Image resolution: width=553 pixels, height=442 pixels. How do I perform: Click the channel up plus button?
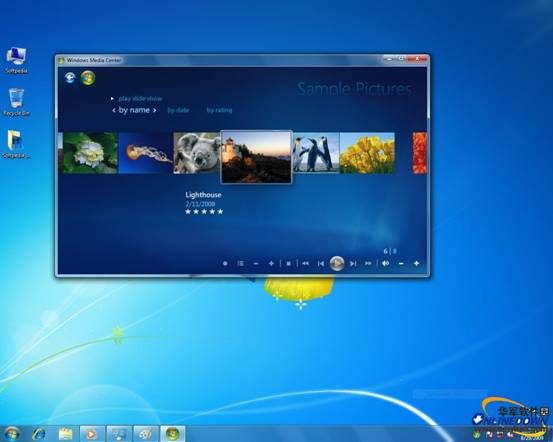271,264
